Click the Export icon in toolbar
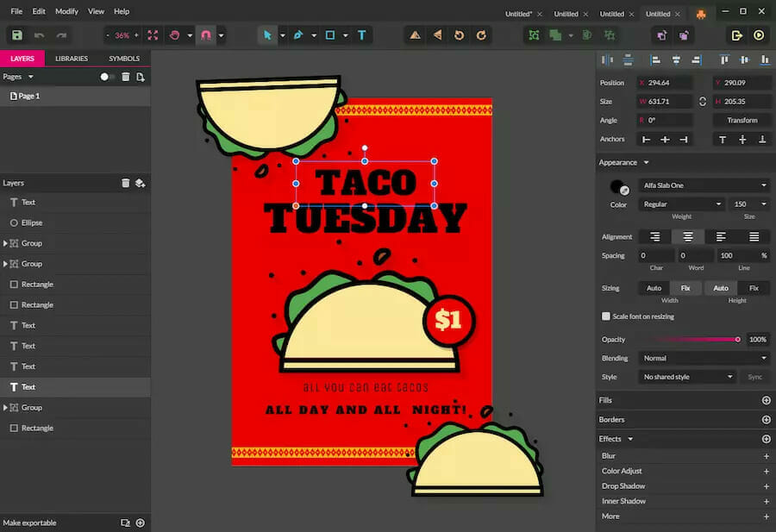 point(736,35)
